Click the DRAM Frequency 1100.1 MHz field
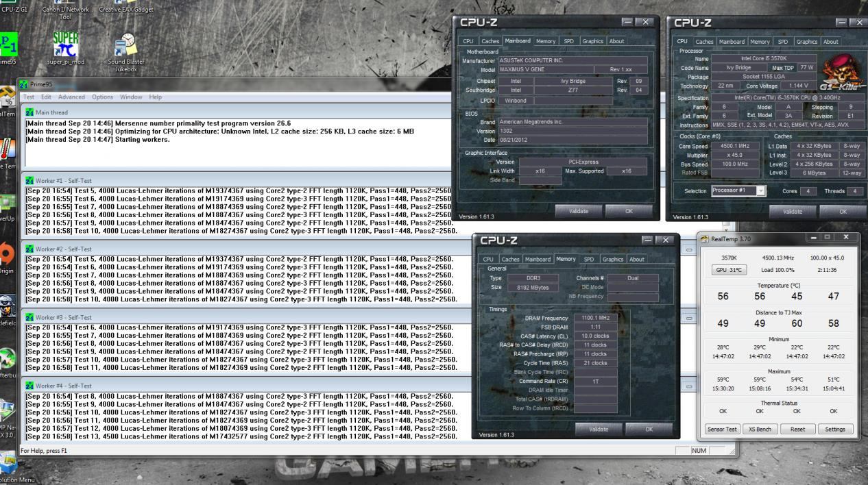Viewport: 868px width, 485px height. point(596,319)
